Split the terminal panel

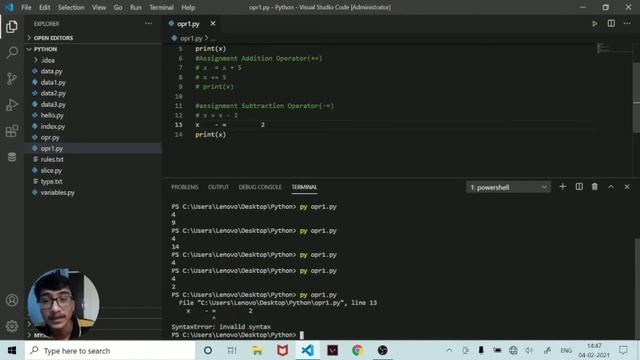(579, 187)
